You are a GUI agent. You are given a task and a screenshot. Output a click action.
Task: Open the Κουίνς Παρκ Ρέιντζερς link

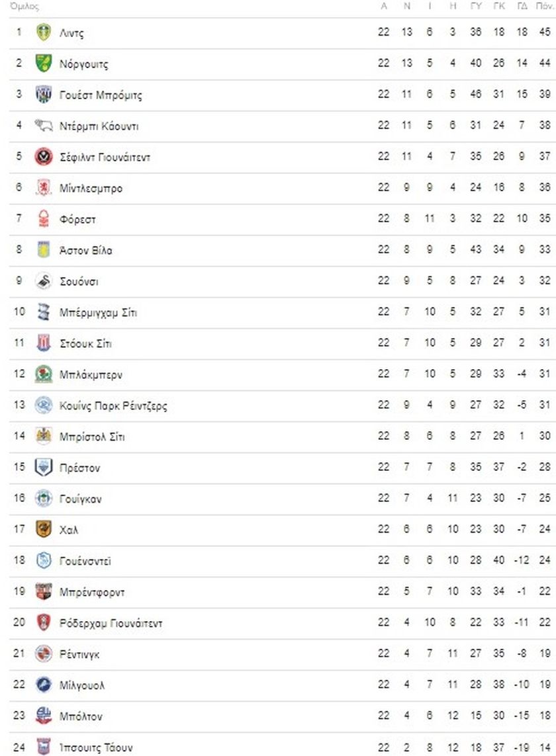[x=113, y=405]
